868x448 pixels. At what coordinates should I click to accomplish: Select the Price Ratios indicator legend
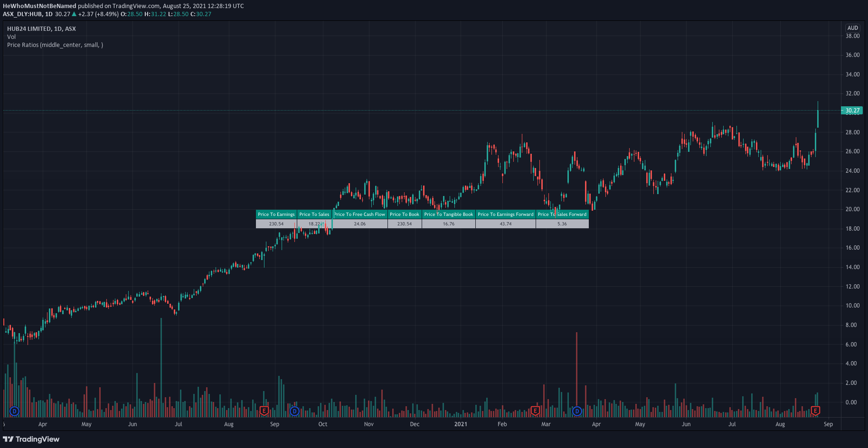(55, 45)
